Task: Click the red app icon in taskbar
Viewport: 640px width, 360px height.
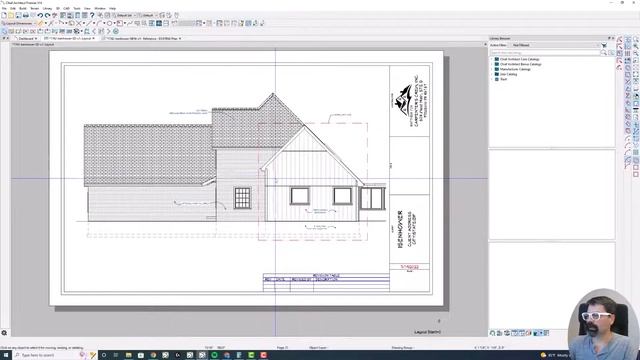Action: [264, 355]
